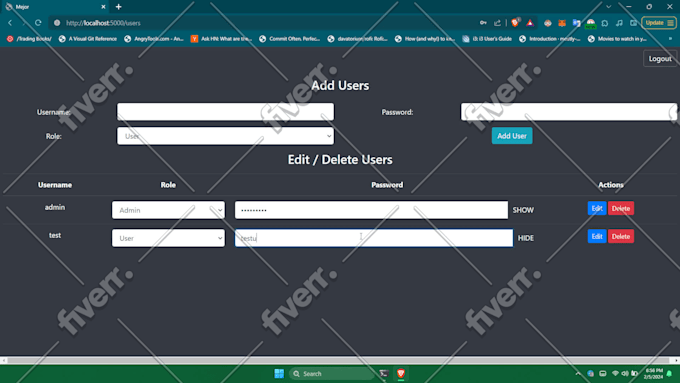The image size is (680, 383).
Task: Open a new browser tab with plus
Action: point(118,7)
